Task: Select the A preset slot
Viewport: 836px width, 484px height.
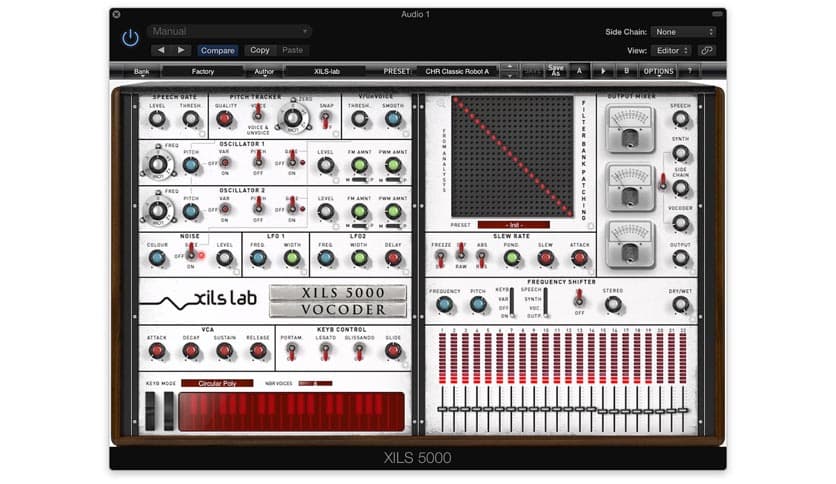Action: point(580,71)
